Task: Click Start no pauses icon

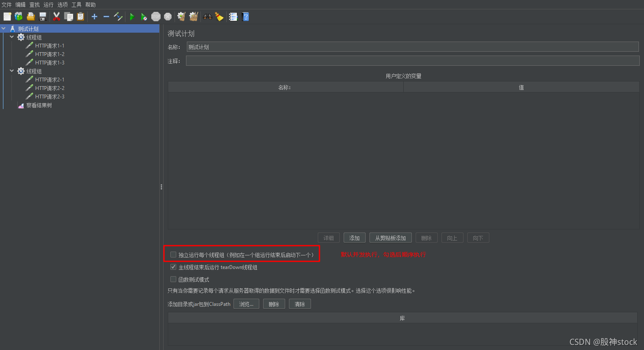Action: [144, 17]
